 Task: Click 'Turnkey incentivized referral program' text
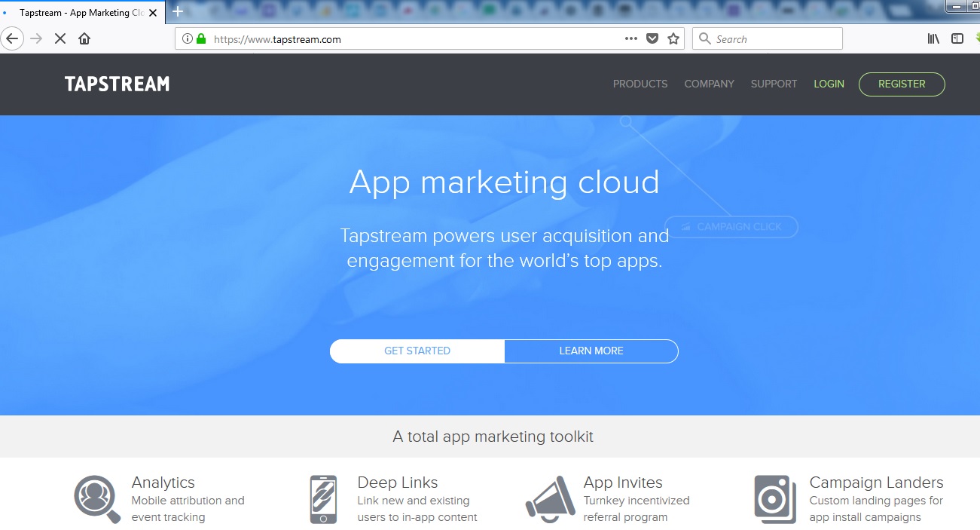pos(637,509)
